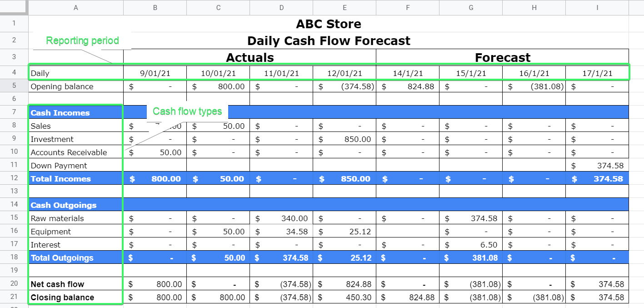Select row 18 header
This screenshot has width=644, height=308.
pyautogui.click(x=14, y=258)
